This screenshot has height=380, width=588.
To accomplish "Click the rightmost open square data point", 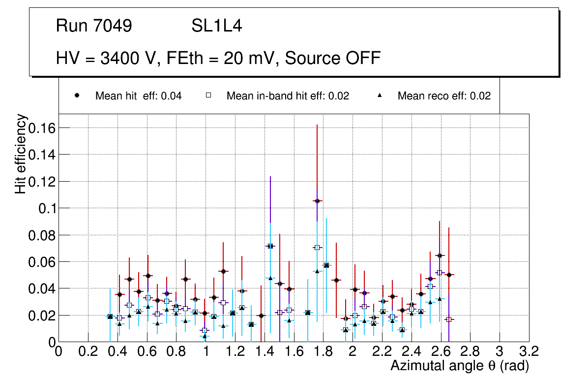I will 448,319.
